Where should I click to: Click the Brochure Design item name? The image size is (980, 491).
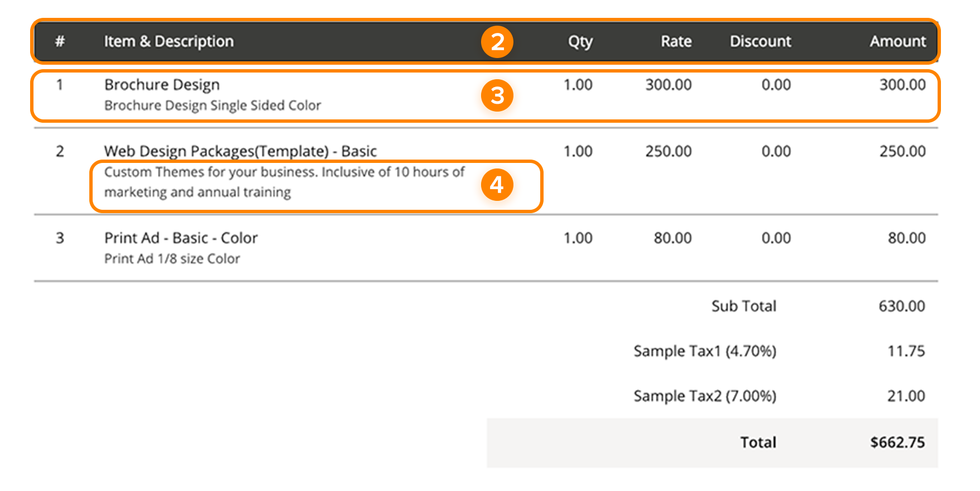click(x=162, y=85)
